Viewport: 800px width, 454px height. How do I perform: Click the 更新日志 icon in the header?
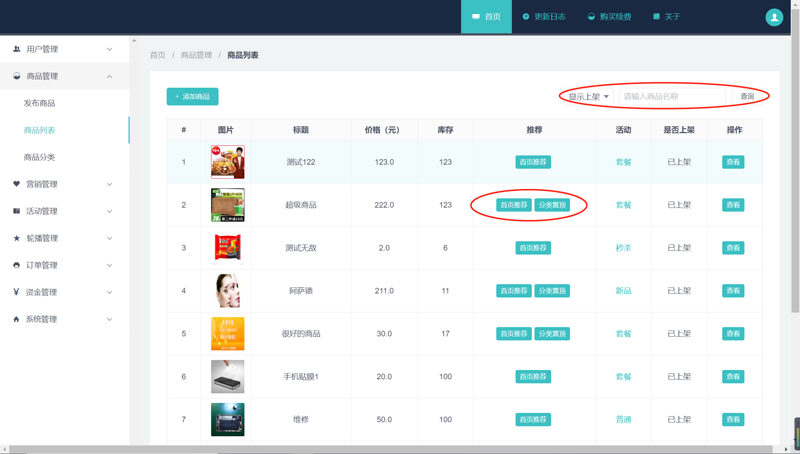[526, 17]
